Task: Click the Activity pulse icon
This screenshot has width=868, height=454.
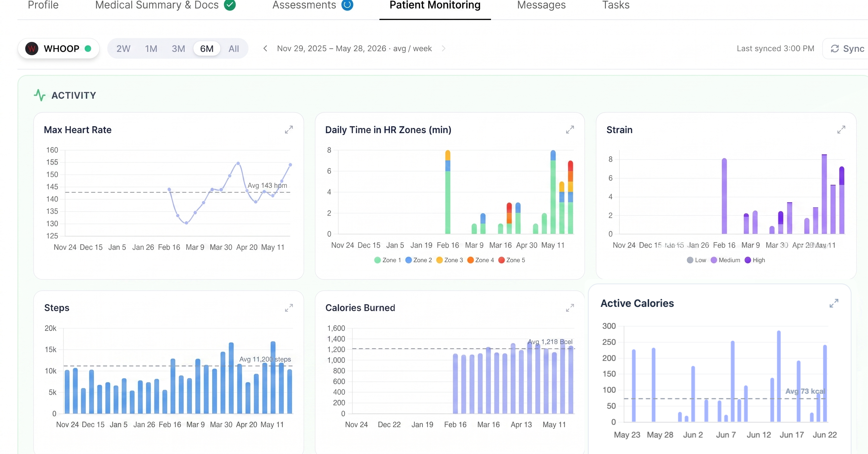Action: tap(40, 95)
